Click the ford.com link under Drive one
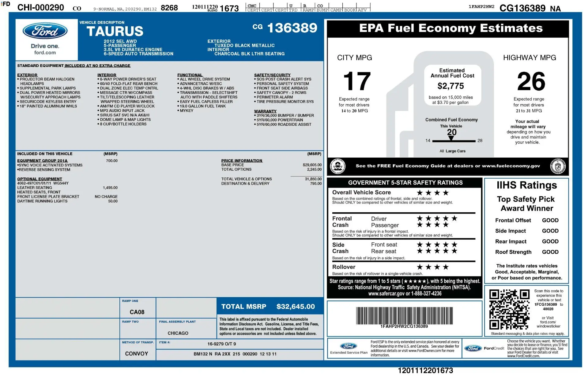The width and height of the screenshot is (588, 380). point(45,53)
